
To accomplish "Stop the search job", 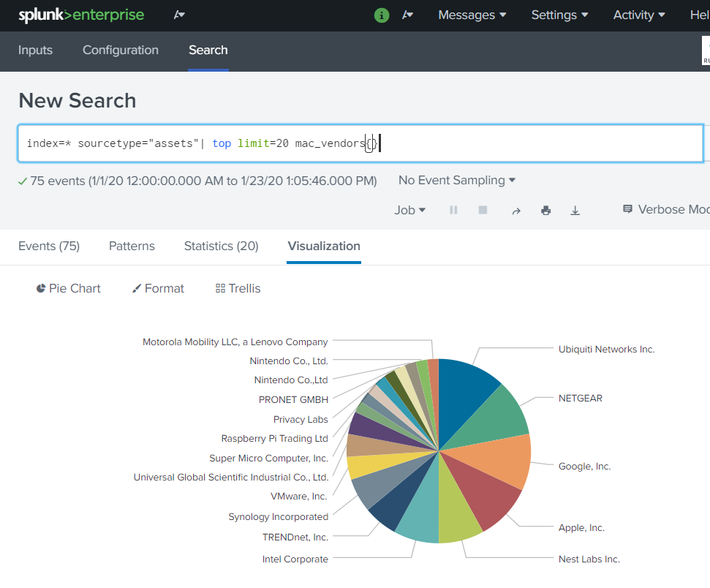I will (483, 210).
